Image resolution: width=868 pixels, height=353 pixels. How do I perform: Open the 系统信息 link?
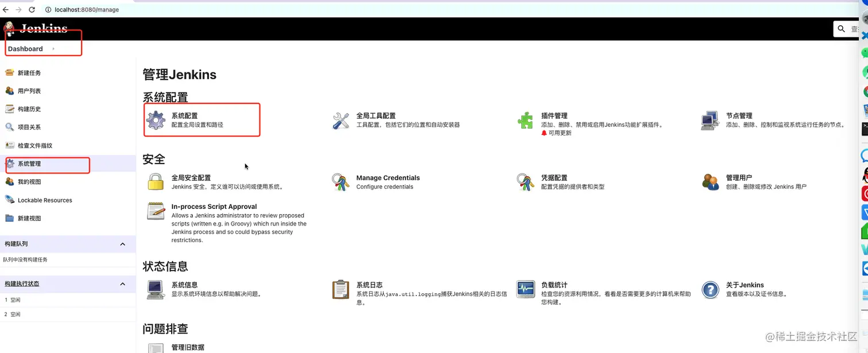point(184,285)
